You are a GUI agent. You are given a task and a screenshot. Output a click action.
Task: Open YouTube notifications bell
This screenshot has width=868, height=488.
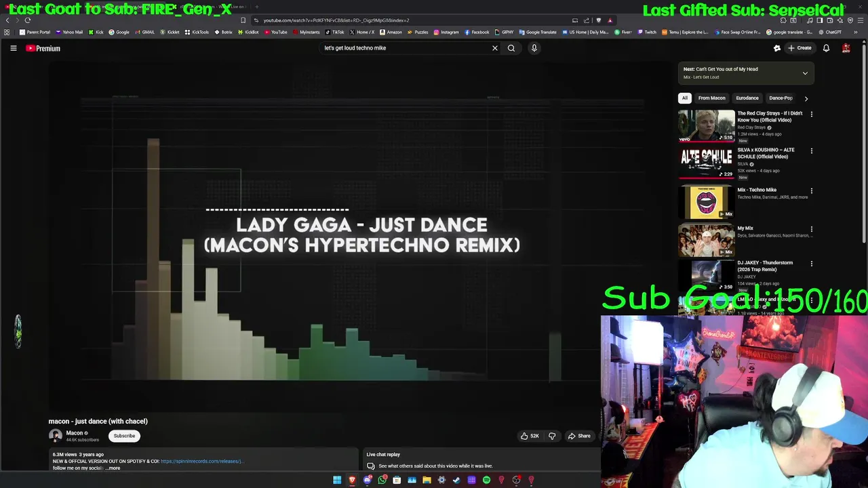click(826, 48)
